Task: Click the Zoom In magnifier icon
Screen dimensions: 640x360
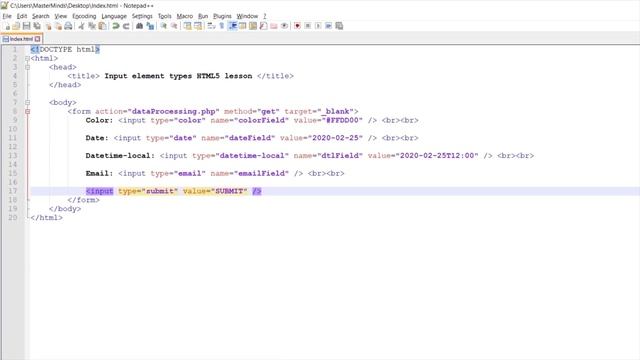Action: click(164, 26)
